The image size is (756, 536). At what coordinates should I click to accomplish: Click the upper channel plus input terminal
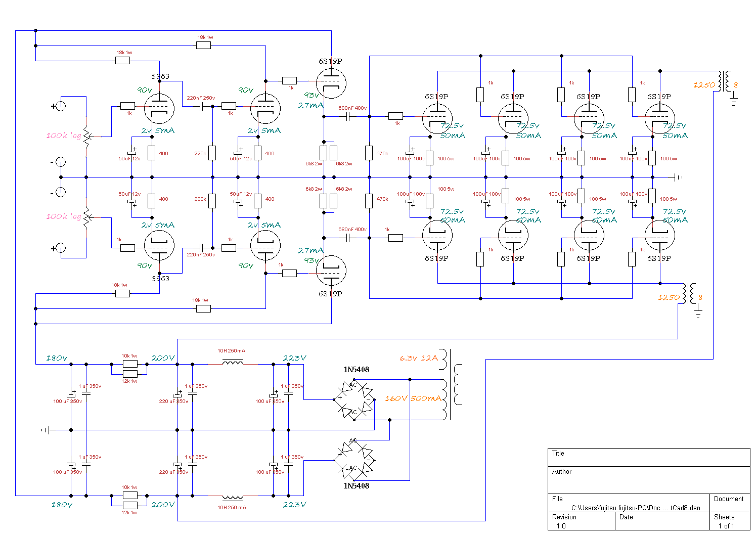point(60,106)
